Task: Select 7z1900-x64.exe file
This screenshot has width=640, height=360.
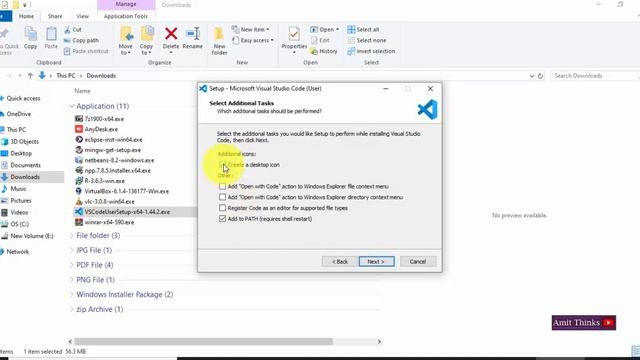Action: (x=99, y=119)
